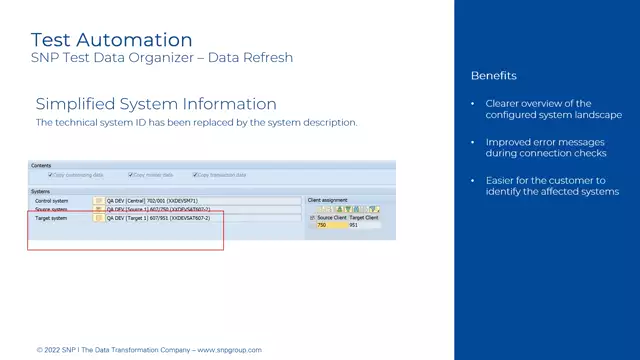The height and width of the screenshot is (360, 640).
Task: Click green sort ascending icon in Client assignment toolbar
Action: (x=339, y=209)
